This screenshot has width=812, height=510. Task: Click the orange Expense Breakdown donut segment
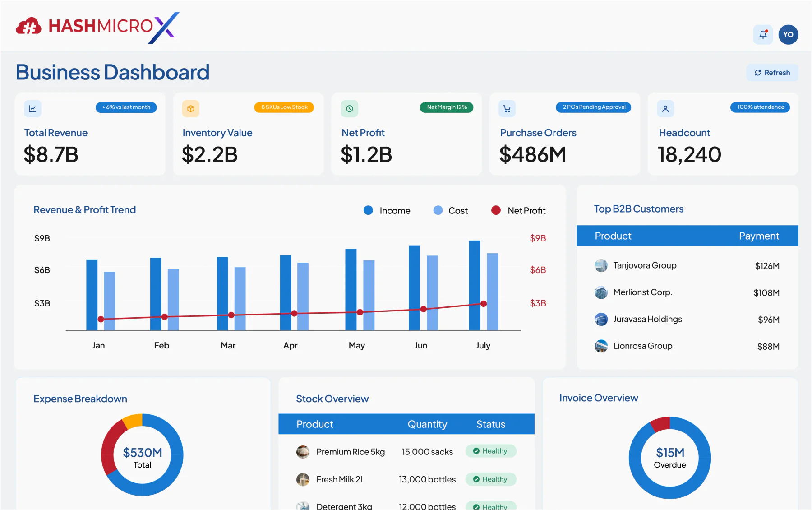coord(134,421)
